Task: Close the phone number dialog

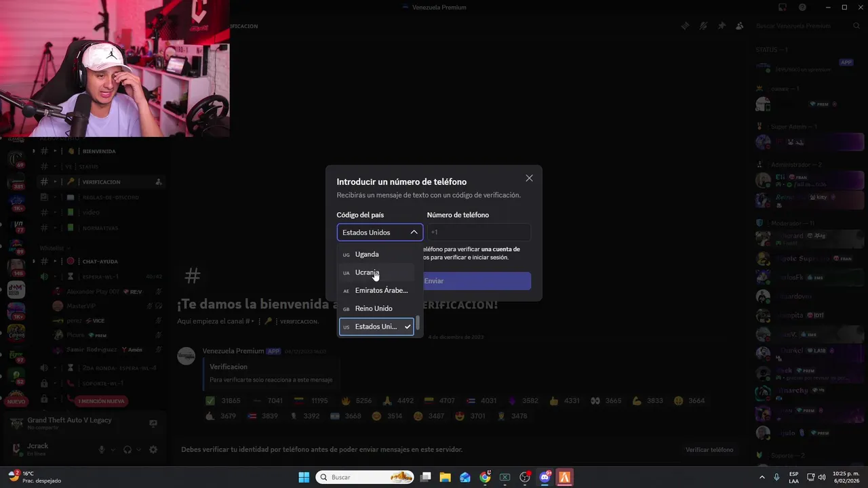Action: point(529,178)
